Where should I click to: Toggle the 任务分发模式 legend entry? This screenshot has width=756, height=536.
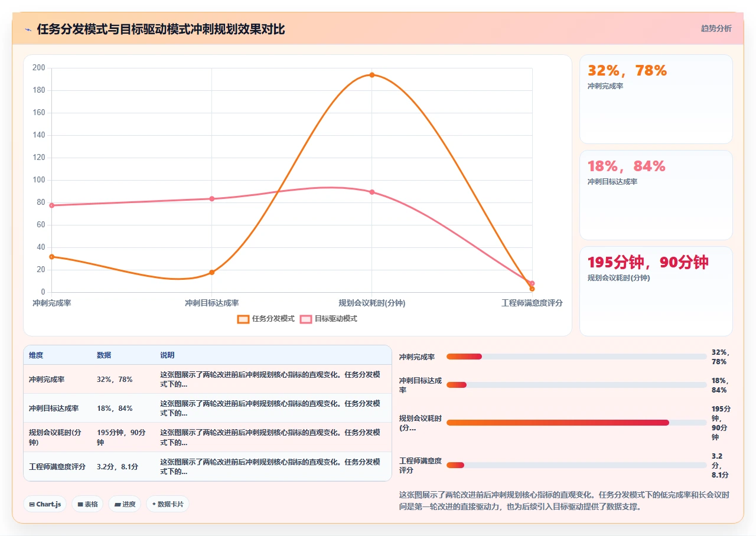[266, 319]
